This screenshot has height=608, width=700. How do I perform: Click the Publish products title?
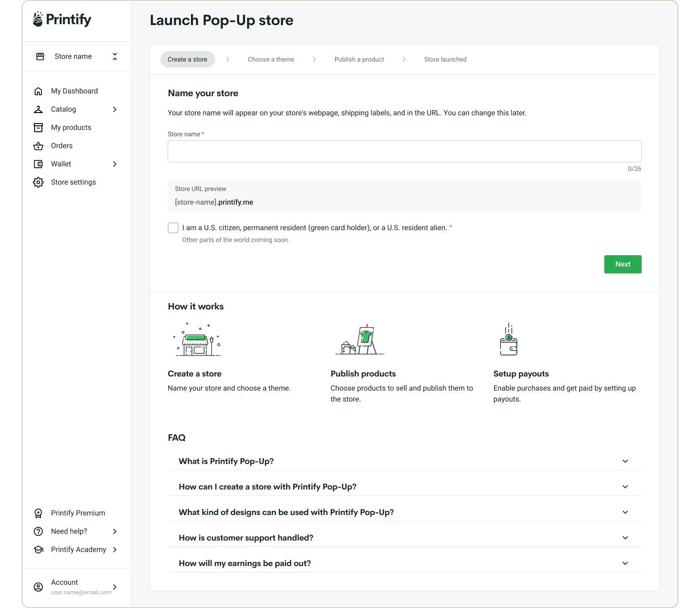(363, 374)
